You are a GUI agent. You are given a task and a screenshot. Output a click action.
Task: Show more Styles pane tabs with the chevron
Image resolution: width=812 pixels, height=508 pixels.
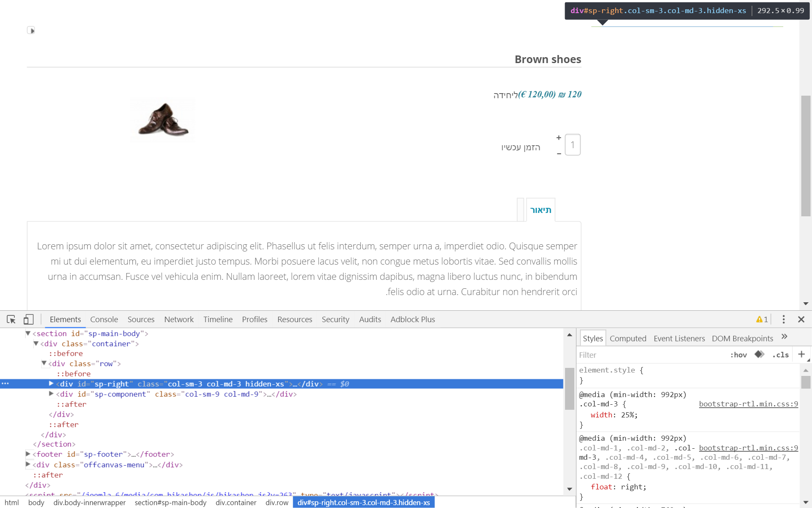pyautogui.click(x=785, y=337)
